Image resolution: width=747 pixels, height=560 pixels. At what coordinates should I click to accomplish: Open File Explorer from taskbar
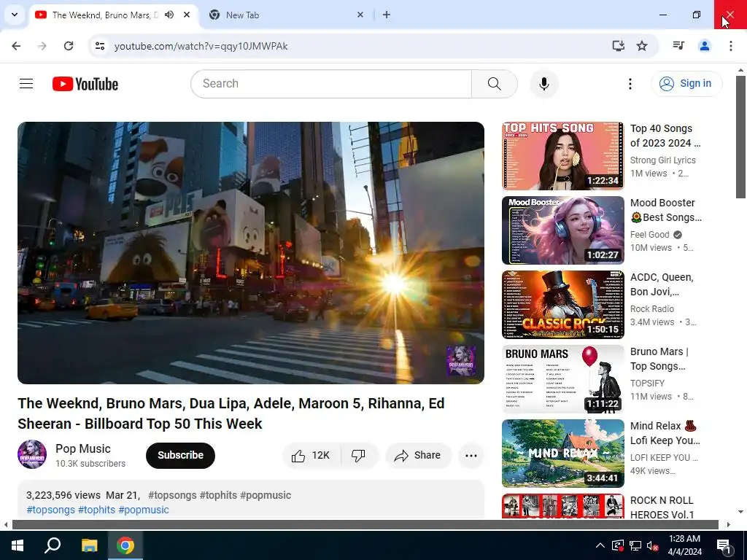[x=89, y=545]
